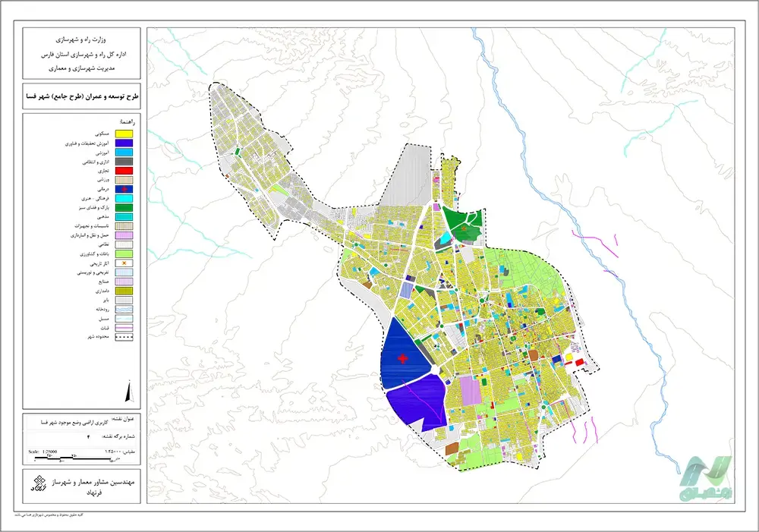Pick the gray administrative legend swatch

point(124,162)
